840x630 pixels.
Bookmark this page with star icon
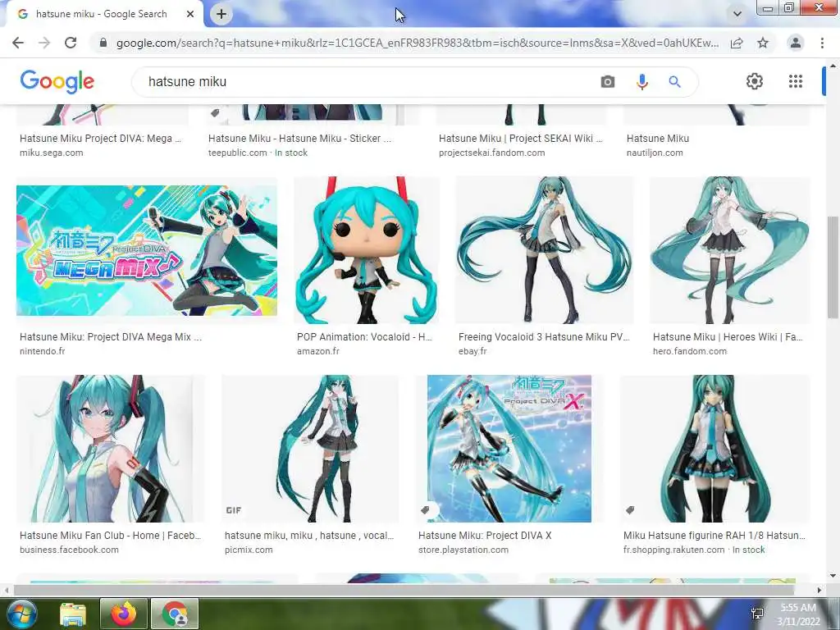tap(763, 43)
